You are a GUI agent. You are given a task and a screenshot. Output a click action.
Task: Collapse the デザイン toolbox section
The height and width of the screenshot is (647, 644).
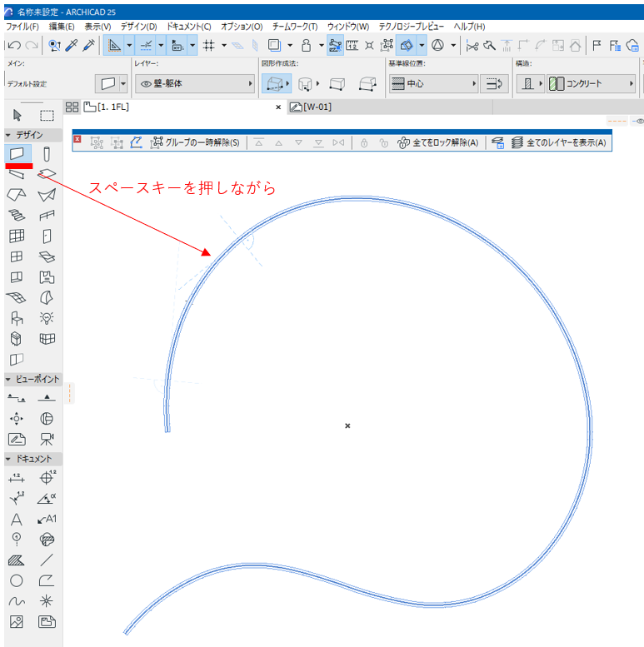tap(7, 135)
